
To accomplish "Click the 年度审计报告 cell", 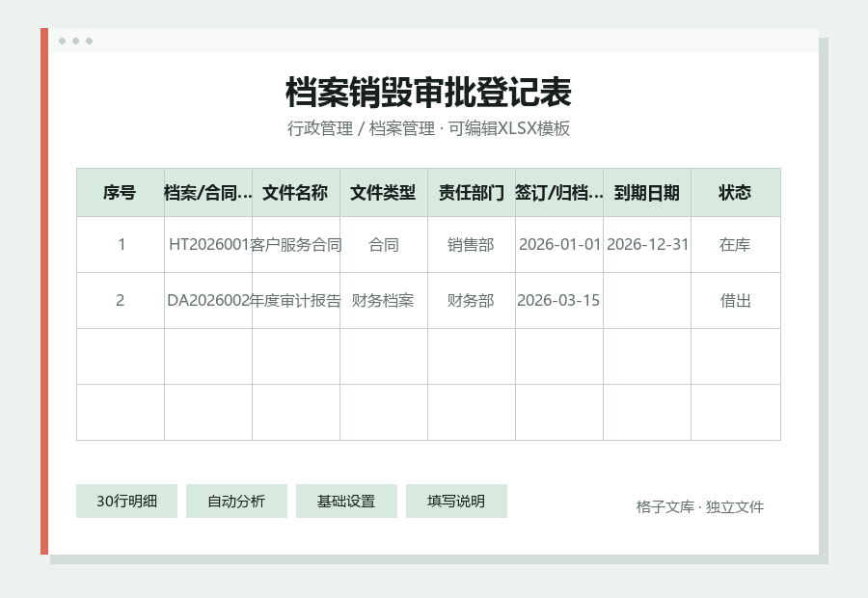I will (x=296, y=301).
